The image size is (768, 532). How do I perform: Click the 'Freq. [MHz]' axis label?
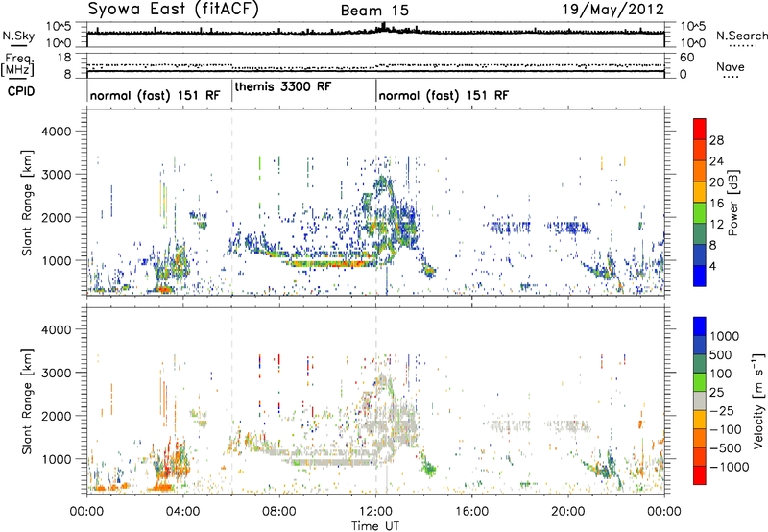click(x=18, y=64)
